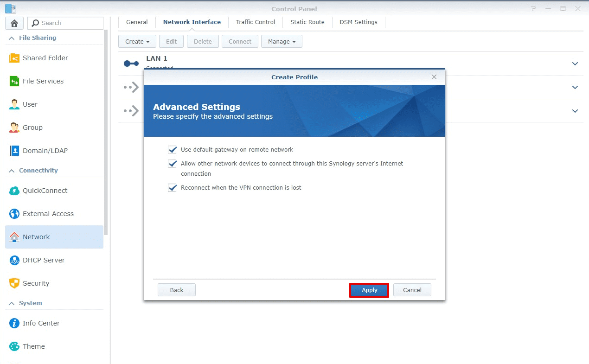
Task: Uncheck Use default gateway on remote network
Action: tap(172, 149)
